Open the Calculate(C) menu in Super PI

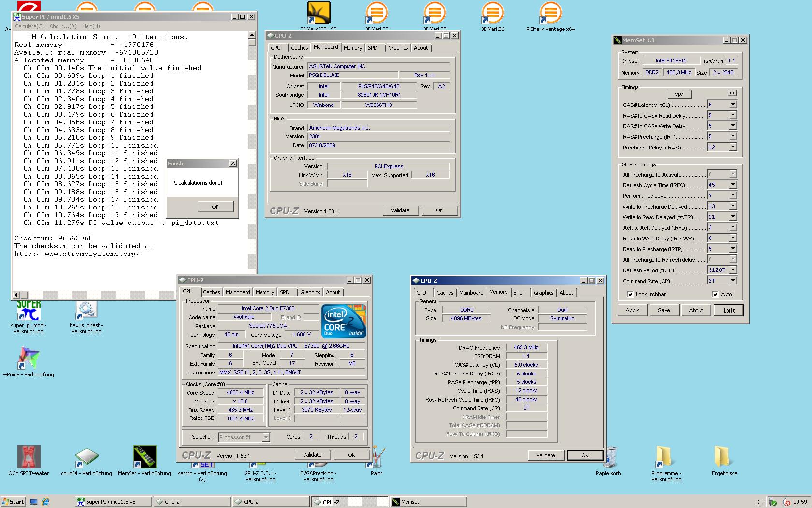click(29, 26)
